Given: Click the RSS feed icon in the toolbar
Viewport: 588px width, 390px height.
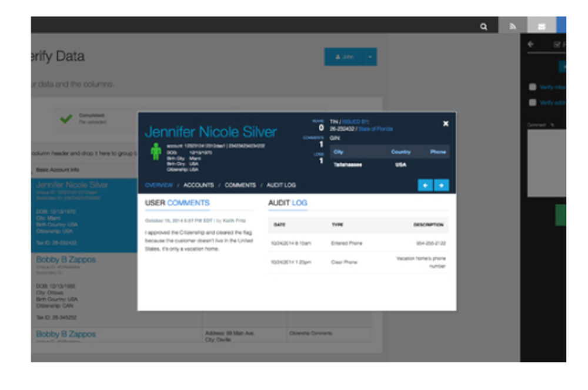Looking at the screenshot, I should [513, 26].
